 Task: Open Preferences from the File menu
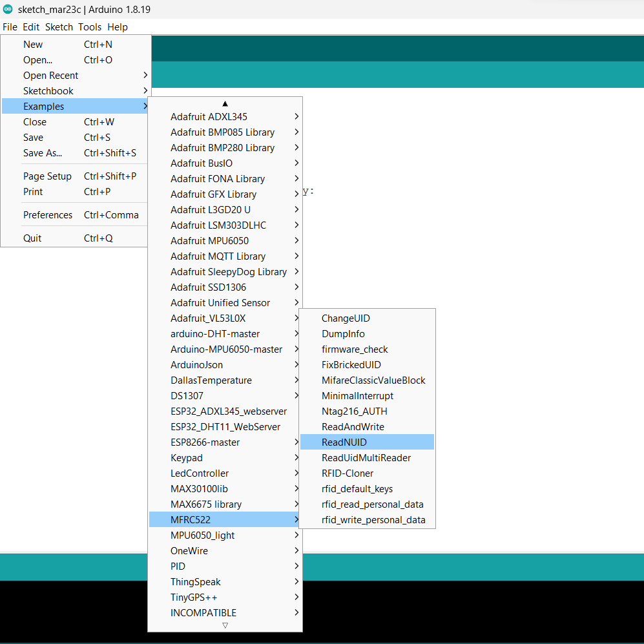[x=48, y=214]
